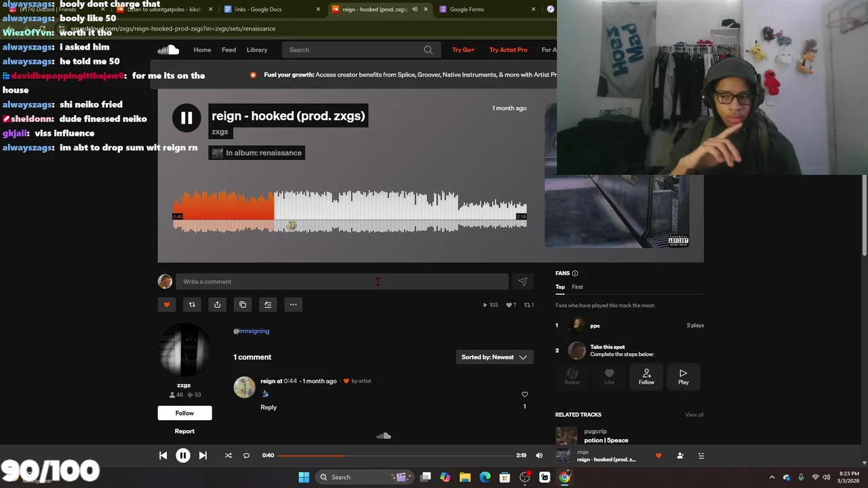This screenshot has height=488, width=868.
Task: Open Home in SoundCloud navigation
Action: coord(202,49)
